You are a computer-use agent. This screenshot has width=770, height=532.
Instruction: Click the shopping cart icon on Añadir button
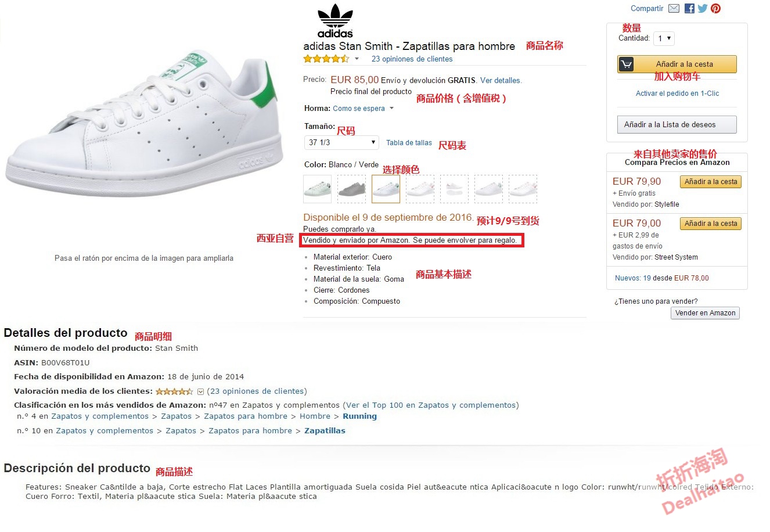pos(627,64)
